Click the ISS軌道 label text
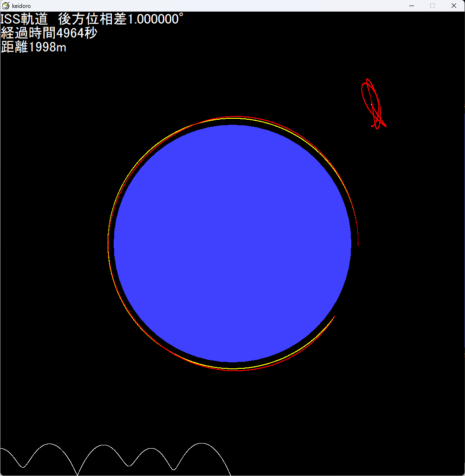This screenshot has width=465, height=476. click(24, 19)
